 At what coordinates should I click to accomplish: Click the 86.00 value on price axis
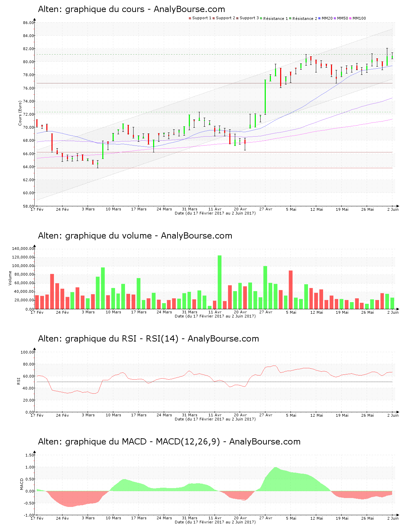point(28,23)
